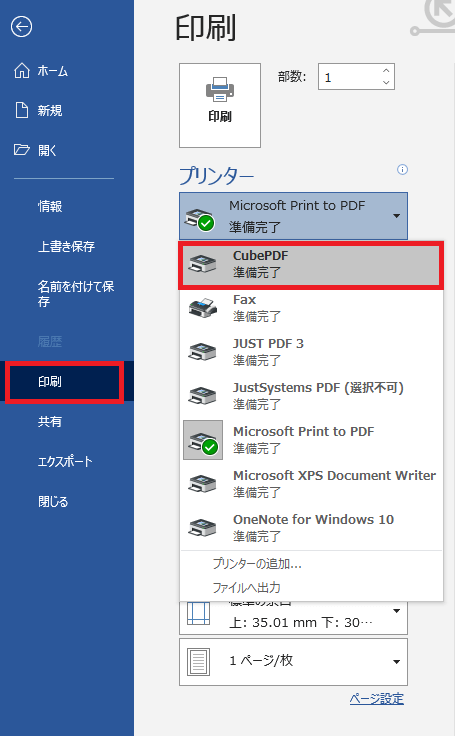Open the ページ設定 link
Viewport: 455px width, 736px height.
pos(377,699)
